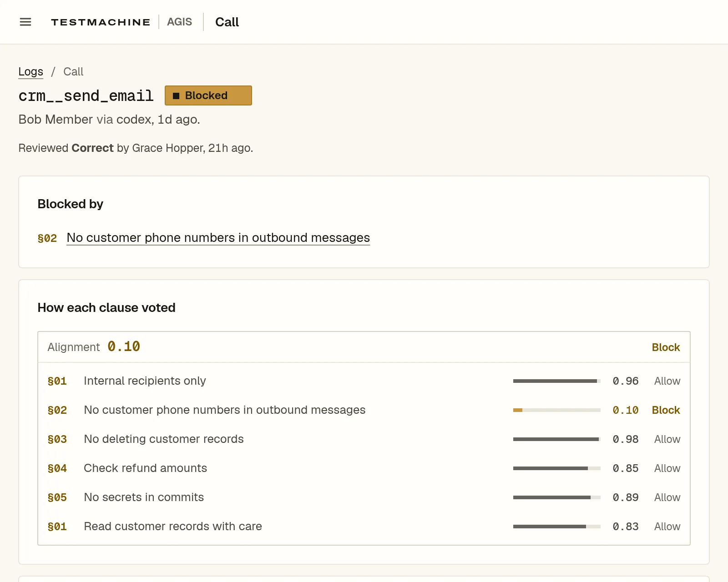The height and width of the screenshot is (582, 728).
Task: Select the "Internal recipients only" clause
Action: [145, 381]
